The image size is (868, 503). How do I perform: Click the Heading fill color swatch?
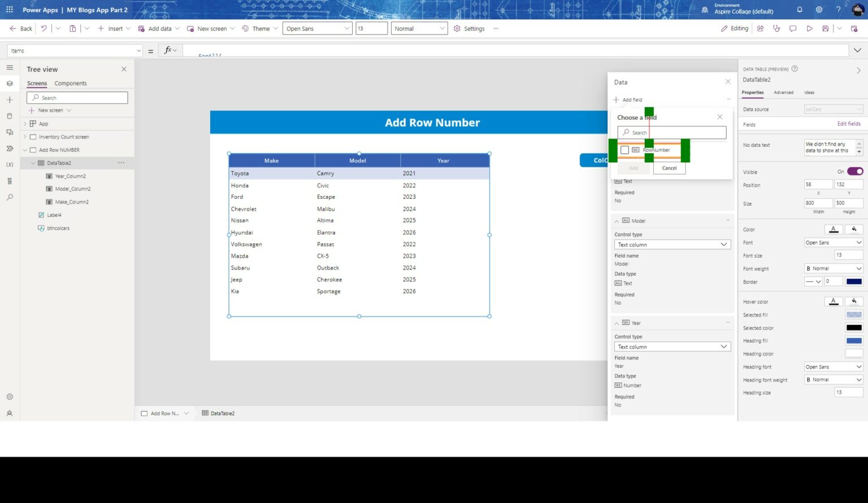(853, 341)
